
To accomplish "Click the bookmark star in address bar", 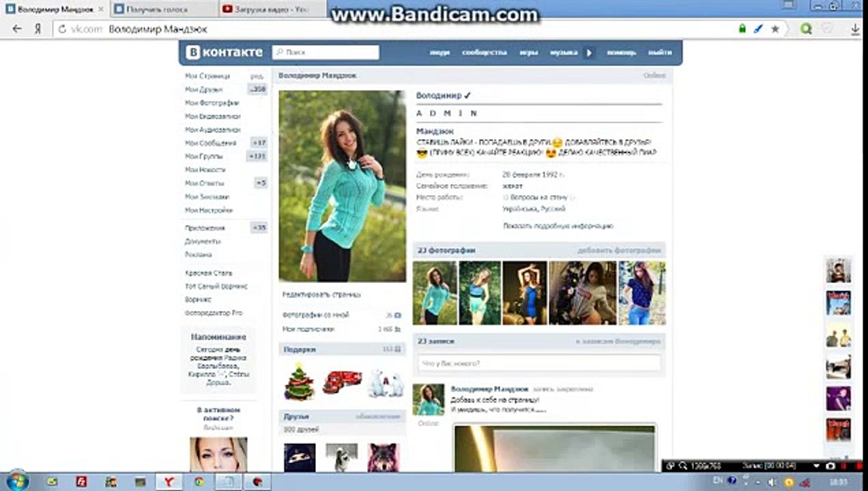I will pos(775,29).
